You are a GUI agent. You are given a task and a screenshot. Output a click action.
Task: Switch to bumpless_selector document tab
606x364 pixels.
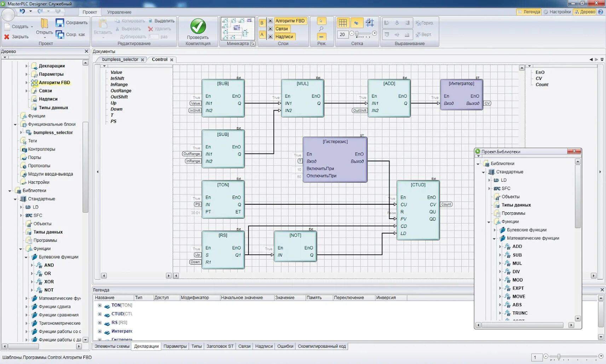click(x=120, y=59)
